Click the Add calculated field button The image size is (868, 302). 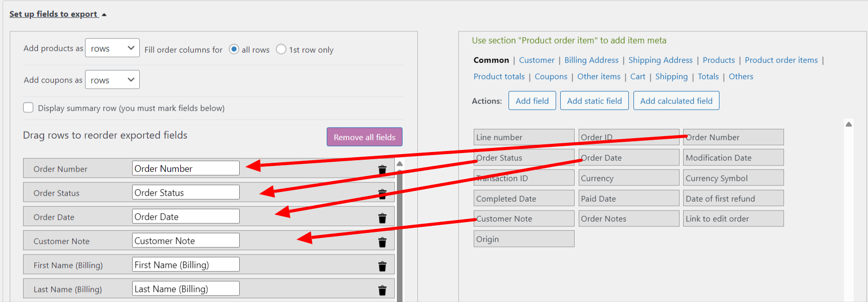pyautogui.click(x=676, y=101)
